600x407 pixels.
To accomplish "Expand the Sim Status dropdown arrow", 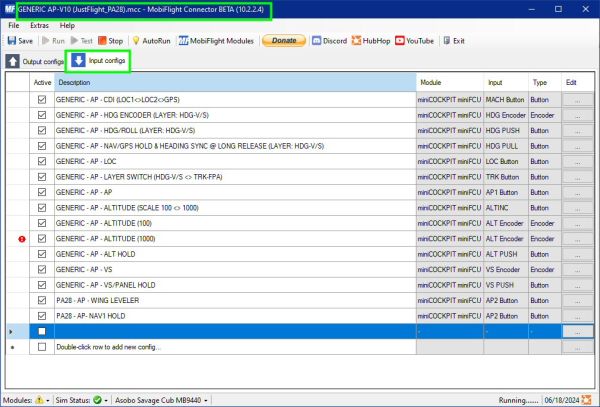I will pos(106,400).
